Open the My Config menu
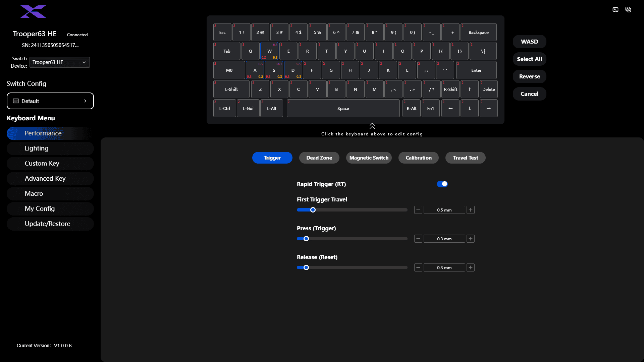The height and width of the screenshot is (362, 644). (50, 209)
